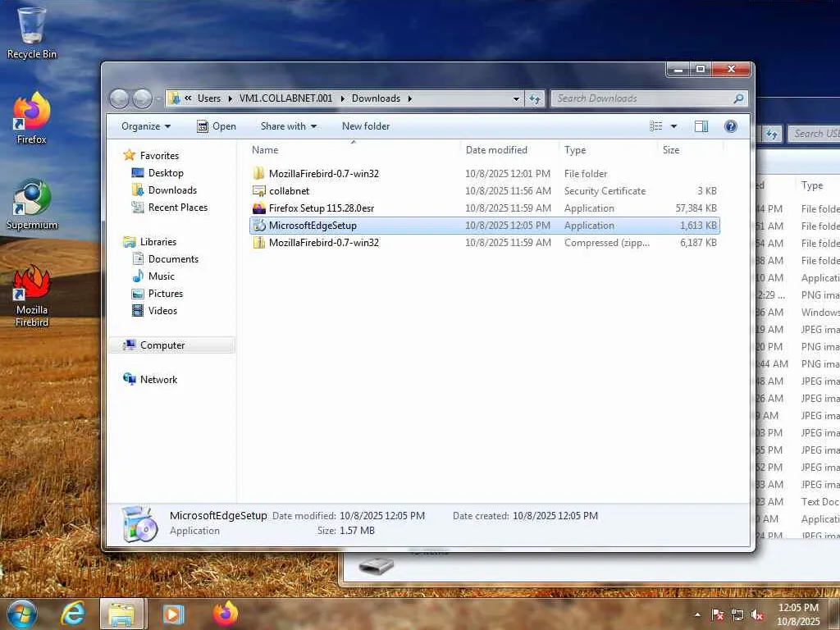Open the Share with dropdown menu
The height and width of the screenshot is (630, 840).
tap(288, 126)
